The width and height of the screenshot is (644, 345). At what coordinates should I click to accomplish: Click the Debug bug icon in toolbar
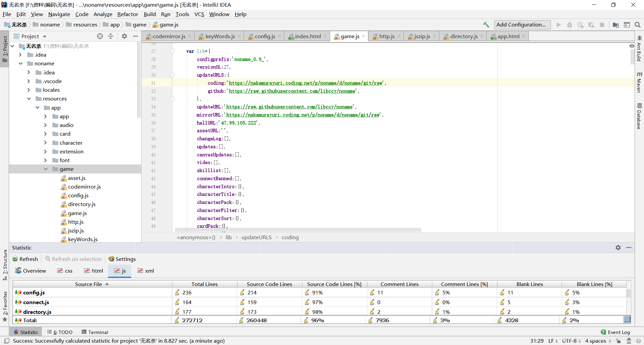570,25
